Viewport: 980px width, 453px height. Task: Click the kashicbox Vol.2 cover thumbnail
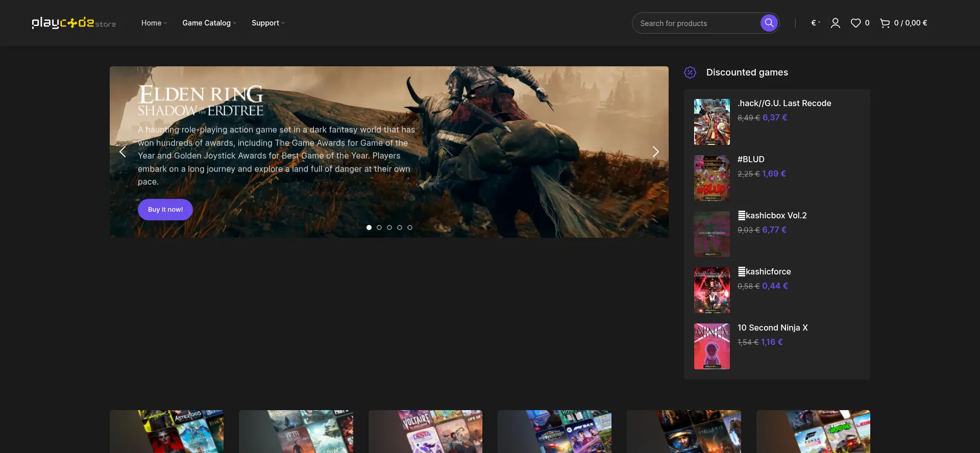point(712,234)
